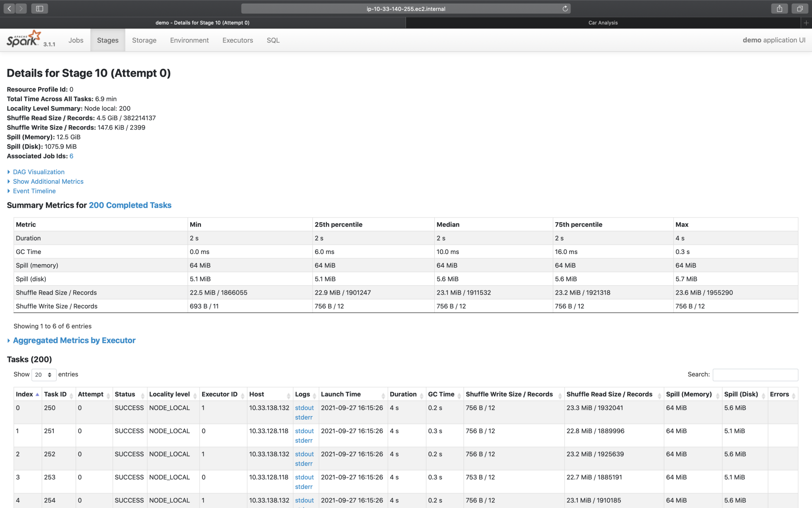Add new tab with plus icon
This screenshot has height=508, width=812.
(x=806, y=23)
